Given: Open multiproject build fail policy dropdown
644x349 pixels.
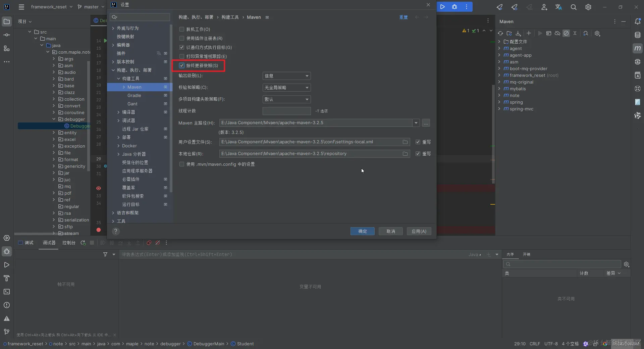Looking at the screenshot, I should tap(286, 99).
